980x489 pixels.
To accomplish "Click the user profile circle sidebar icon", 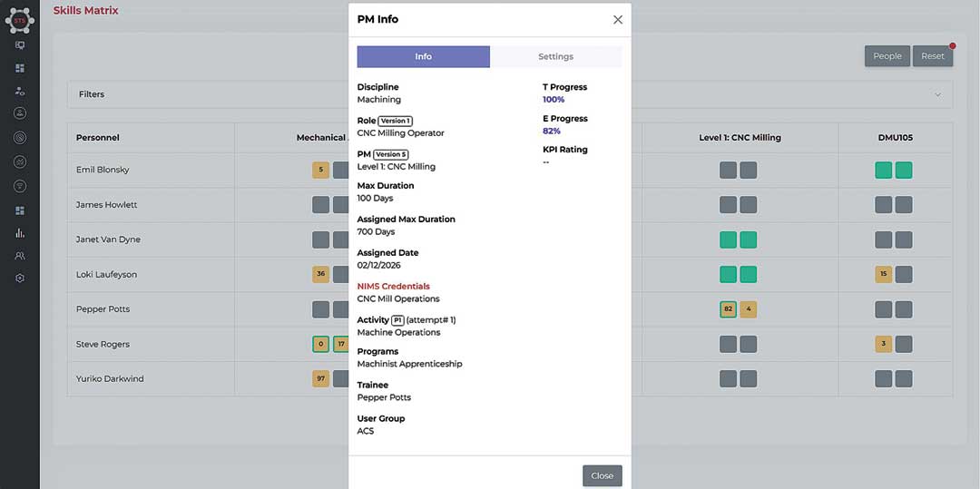I will (20, 113).
